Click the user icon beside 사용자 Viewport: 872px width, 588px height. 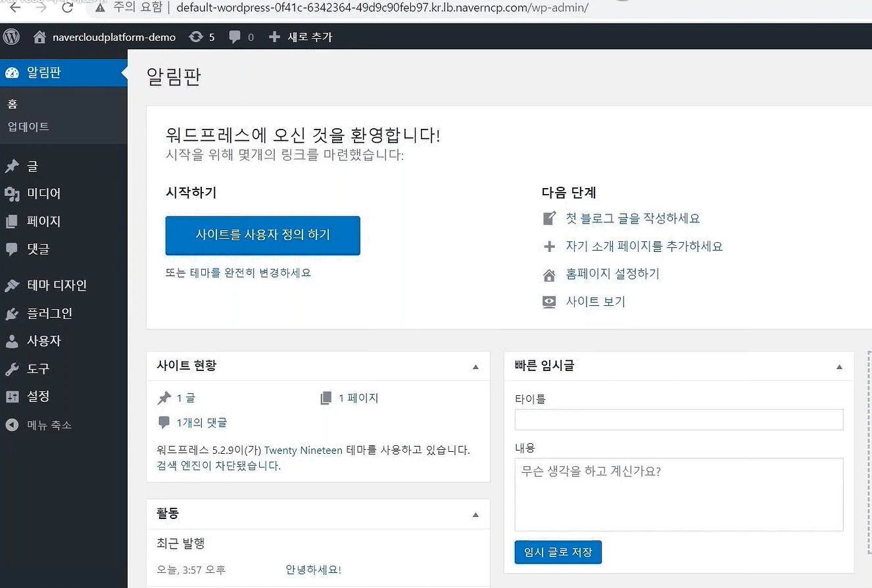click(x=12, y=341)
